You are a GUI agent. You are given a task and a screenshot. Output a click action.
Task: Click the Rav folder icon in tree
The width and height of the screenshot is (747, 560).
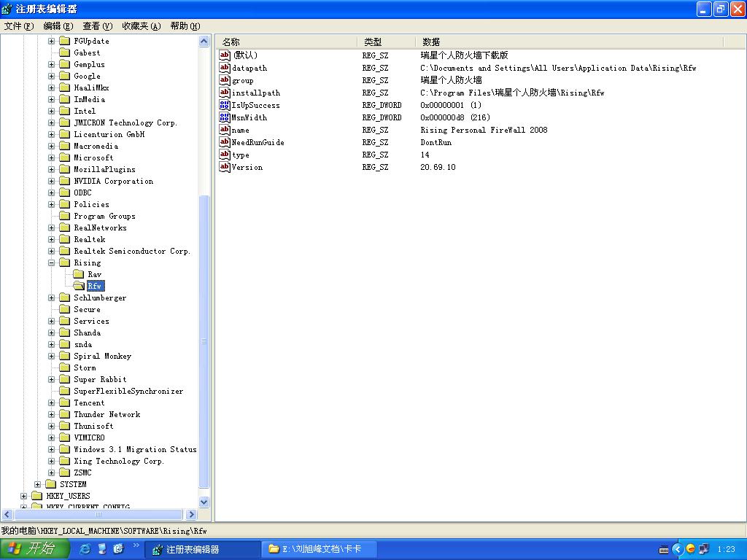click(x=78, y=274)
